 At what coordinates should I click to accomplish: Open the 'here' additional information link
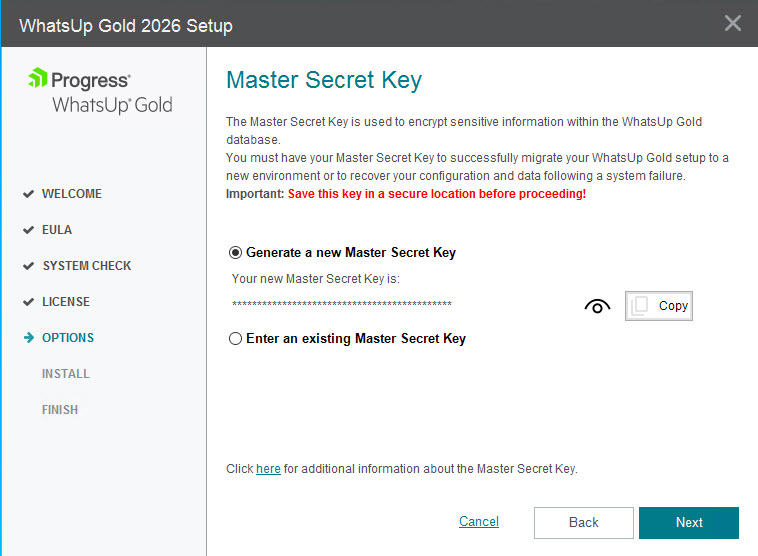coord(268,468)
